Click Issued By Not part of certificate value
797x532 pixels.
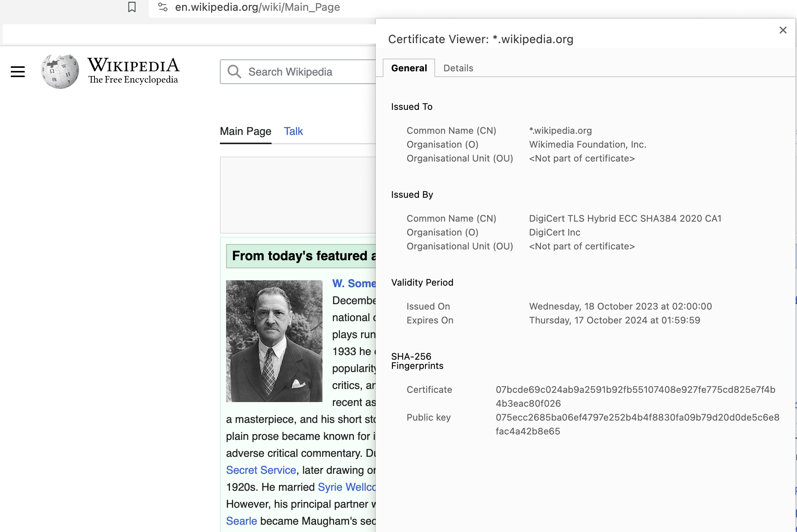(582, 246)
